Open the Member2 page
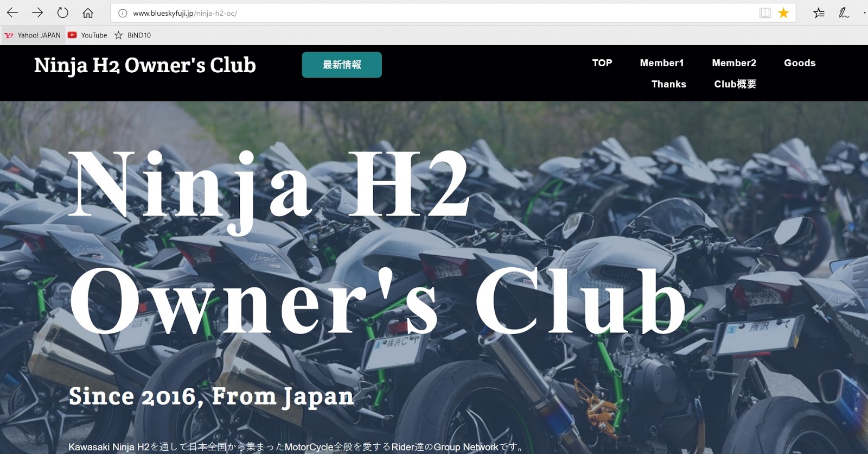 click(734, 63)
